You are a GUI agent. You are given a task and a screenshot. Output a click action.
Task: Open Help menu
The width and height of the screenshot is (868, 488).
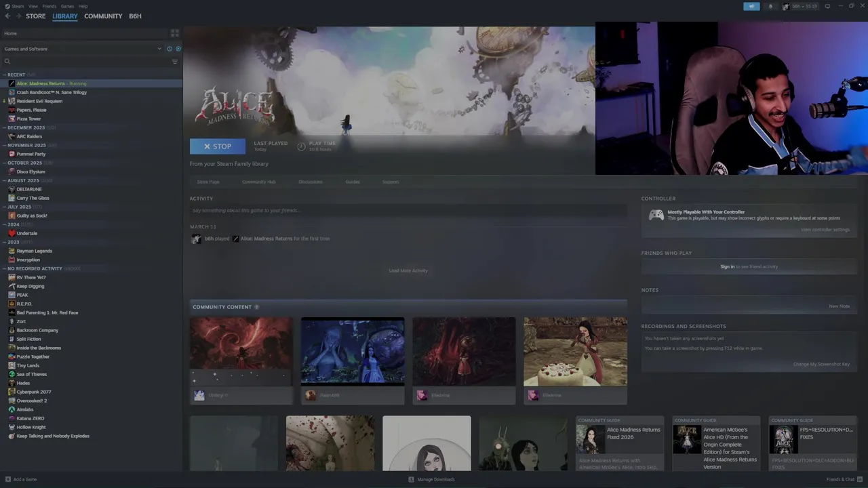click(83, 6)
